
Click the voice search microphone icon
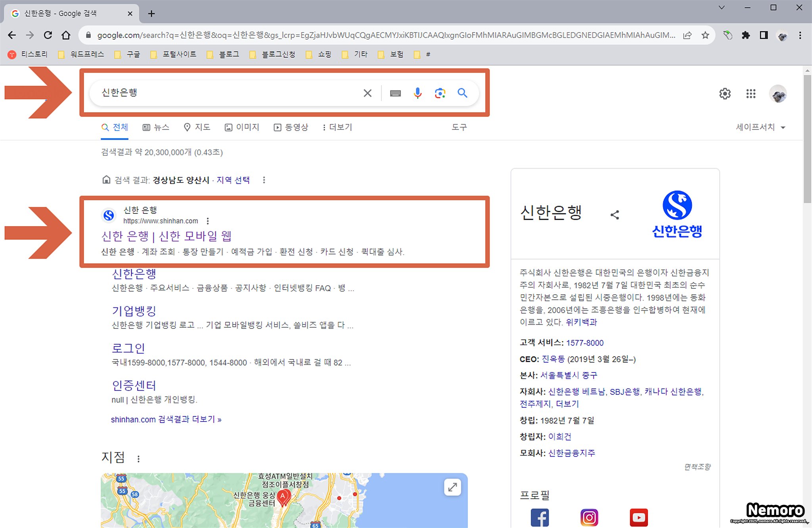(417, 93)
